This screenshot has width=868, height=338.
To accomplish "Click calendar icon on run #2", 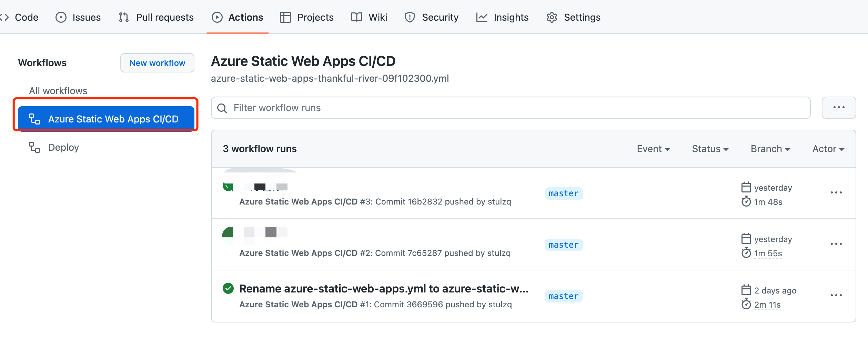I will click(746, 239).
